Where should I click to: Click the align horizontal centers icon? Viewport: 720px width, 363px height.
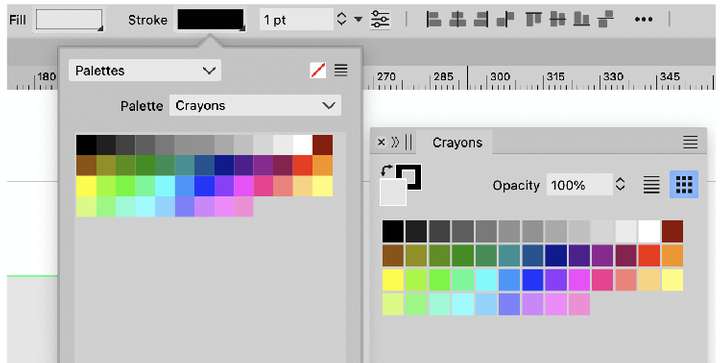(457, 19)
